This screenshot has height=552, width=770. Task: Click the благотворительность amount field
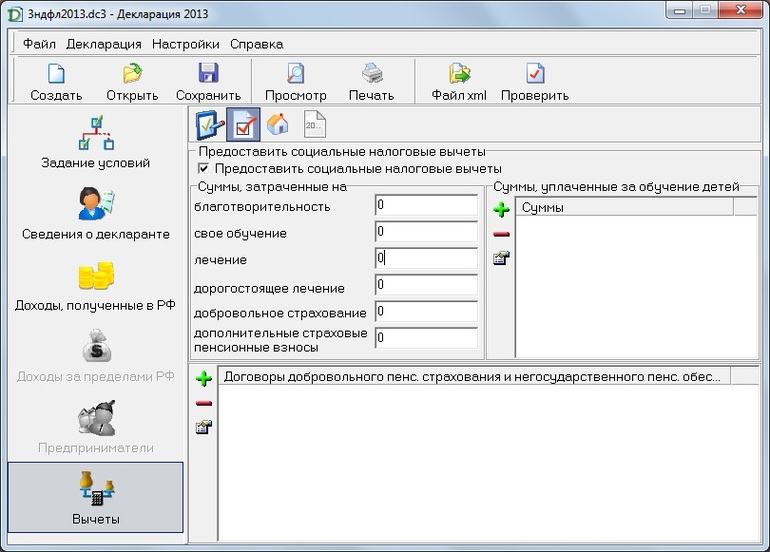tap(427, 205)
